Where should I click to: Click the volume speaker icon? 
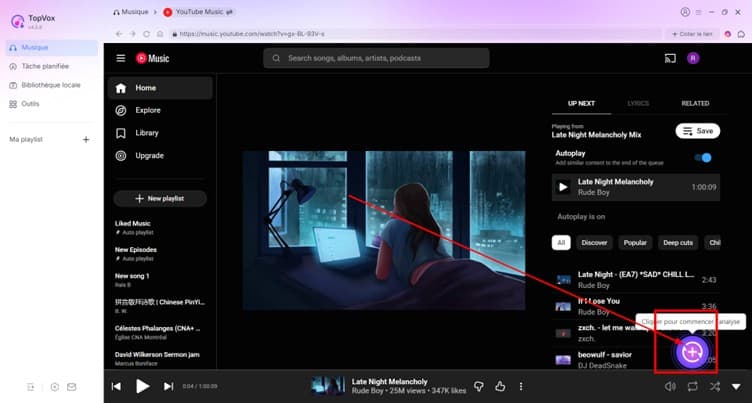(x=670, y=386)
